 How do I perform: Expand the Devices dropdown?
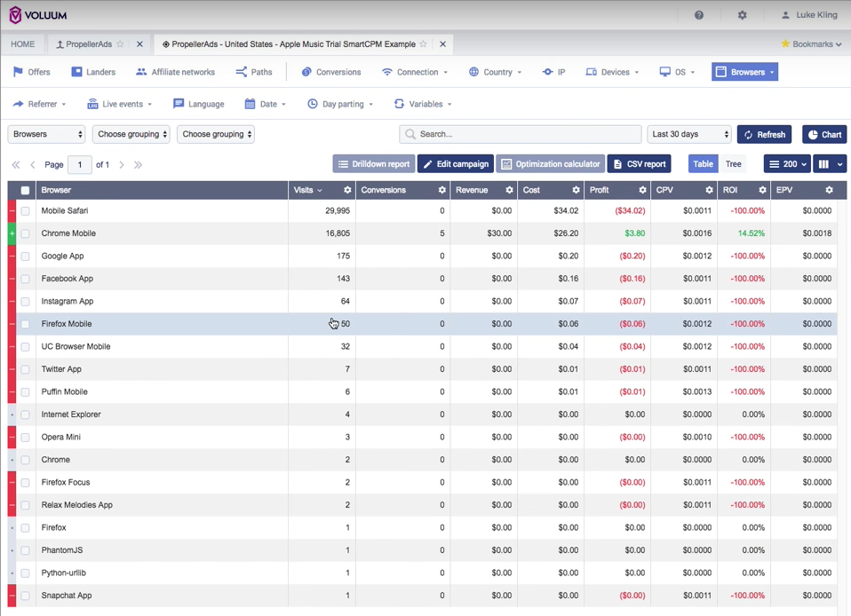612,72
